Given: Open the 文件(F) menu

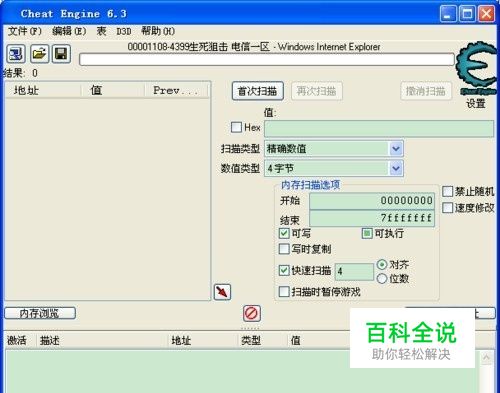Looking at the screenshot, I should click(25, 31).
